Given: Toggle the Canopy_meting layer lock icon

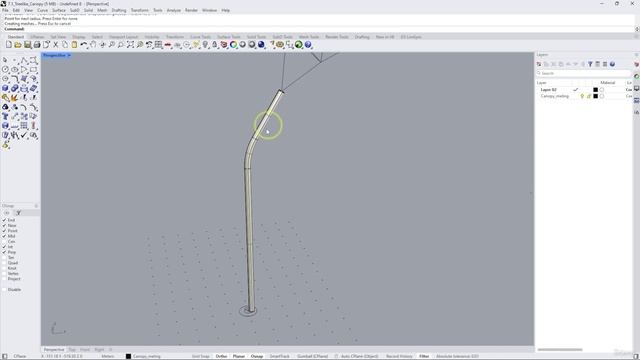Looking at the screenshot, I should click(x=589, y=96).
